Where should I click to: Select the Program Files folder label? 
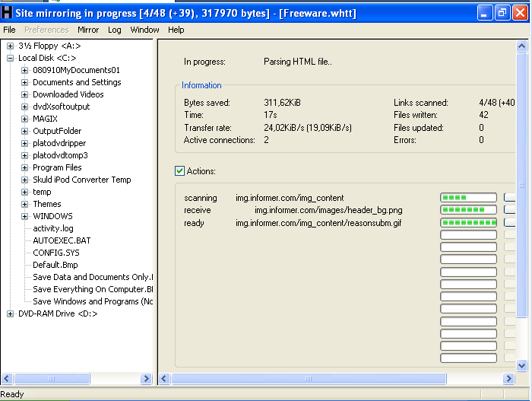(x=57, y=167)
